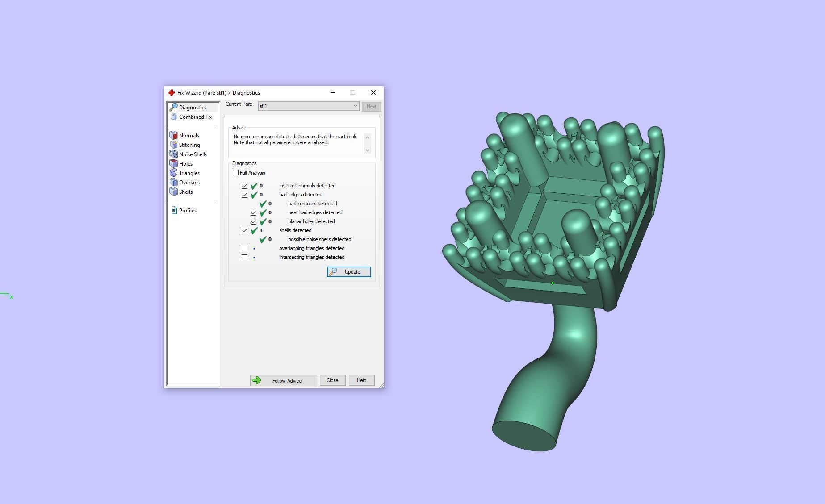825x504 pixels.
Task: Click the Help button
Action: coord(361,380)
